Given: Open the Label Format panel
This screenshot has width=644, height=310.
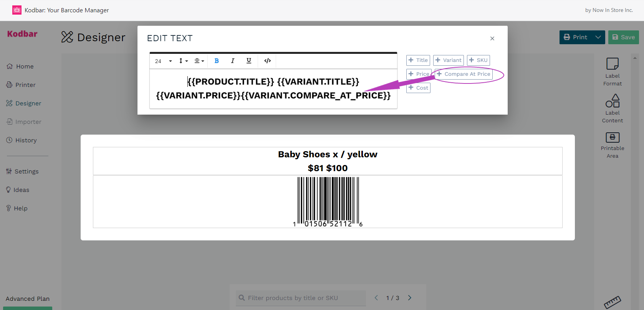Looking at the screenshot, I should 613,72.
